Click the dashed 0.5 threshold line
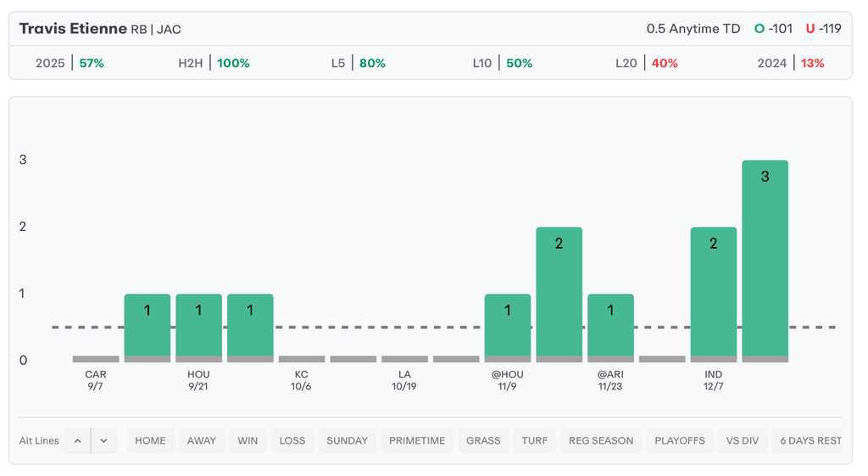 [381, 327]
